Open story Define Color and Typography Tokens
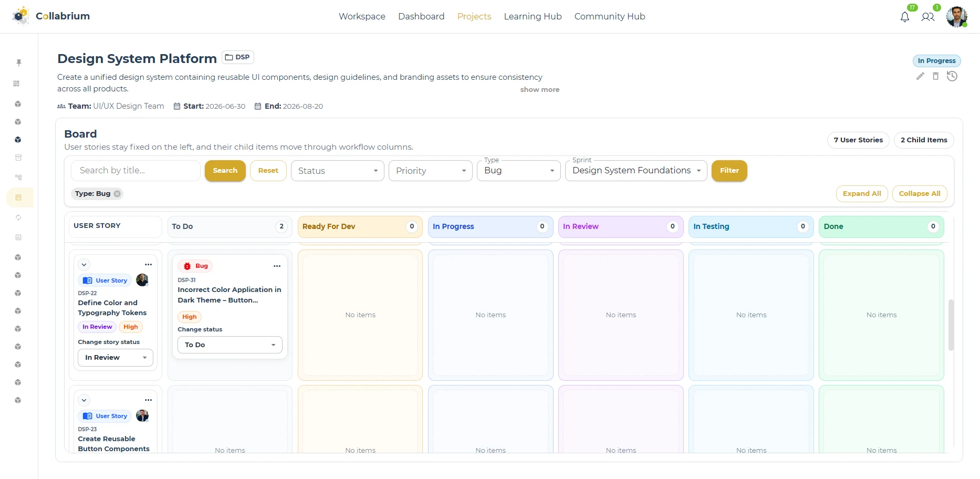The width and height of the screenshot is (980, 479). click(112, 308)
